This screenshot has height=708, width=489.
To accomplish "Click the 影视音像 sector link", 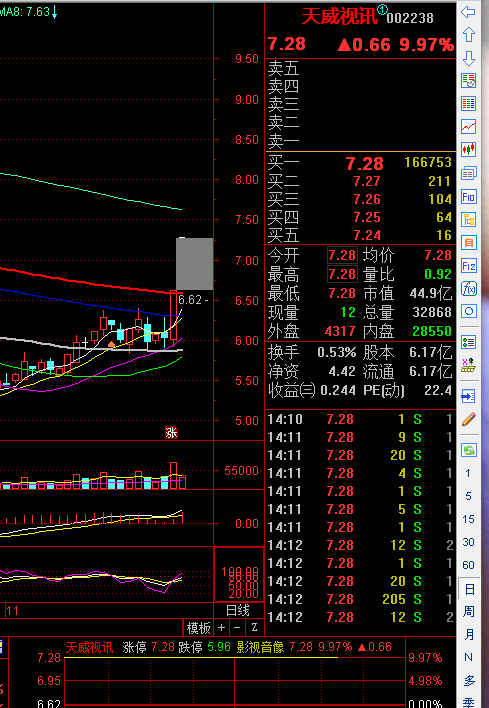I will click(261, 647).
